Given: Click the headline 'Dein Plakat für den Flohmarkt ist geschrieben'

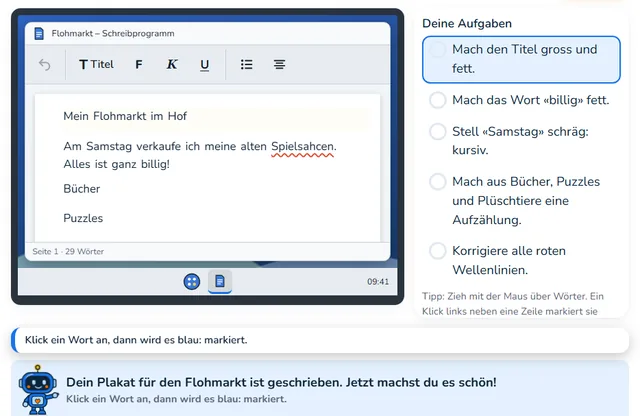Looking at the screenshot, I should pyautogui.click(x=281, y=383).
